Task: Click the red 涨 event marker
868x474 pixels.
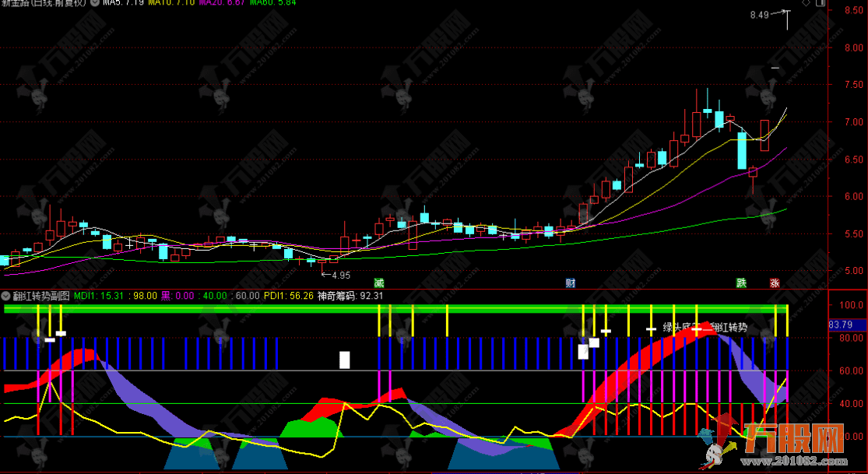Action: (775, 283)
